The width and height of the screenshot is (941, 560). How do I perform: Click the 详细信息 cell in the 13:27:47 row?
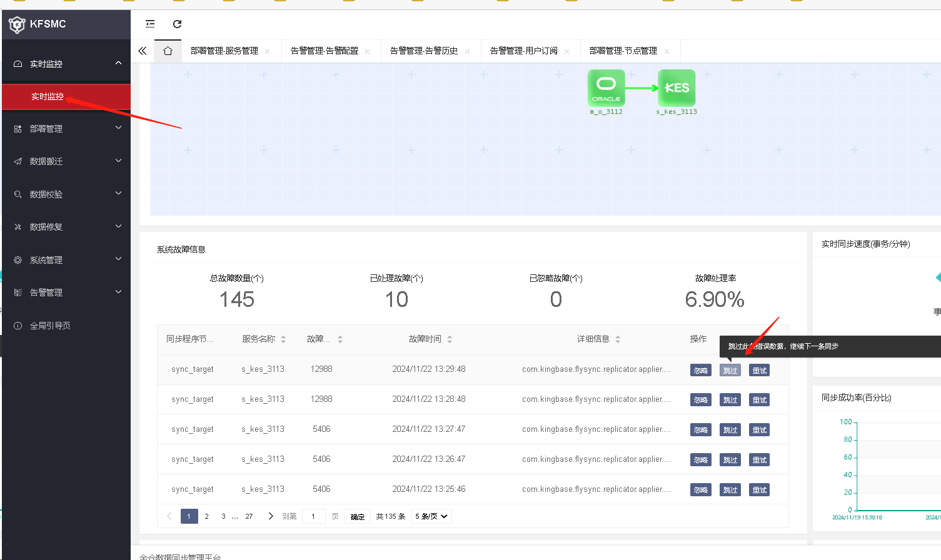click(596, 429)
